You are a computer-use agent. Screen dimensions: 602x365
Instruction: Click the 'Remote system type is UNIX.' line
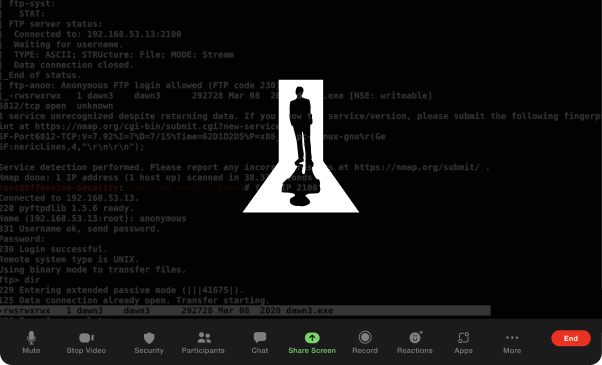tap(69, 259)
